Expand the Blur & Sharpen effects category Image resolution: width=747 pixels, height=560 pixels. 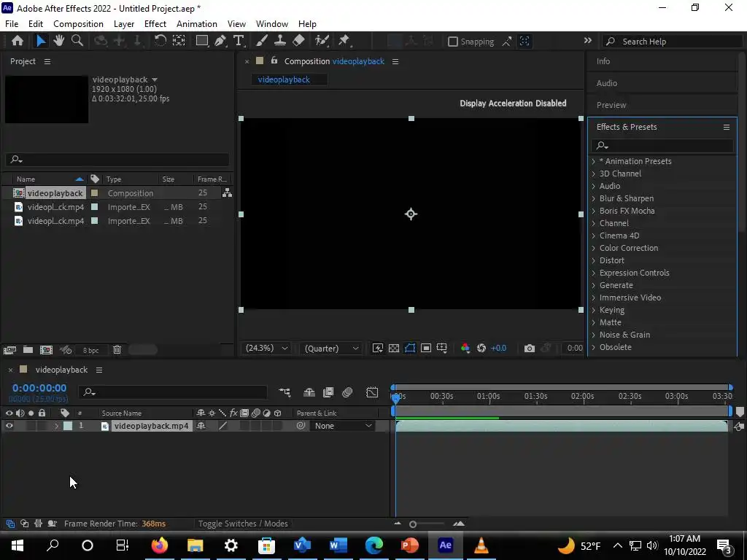click(594, 198)
